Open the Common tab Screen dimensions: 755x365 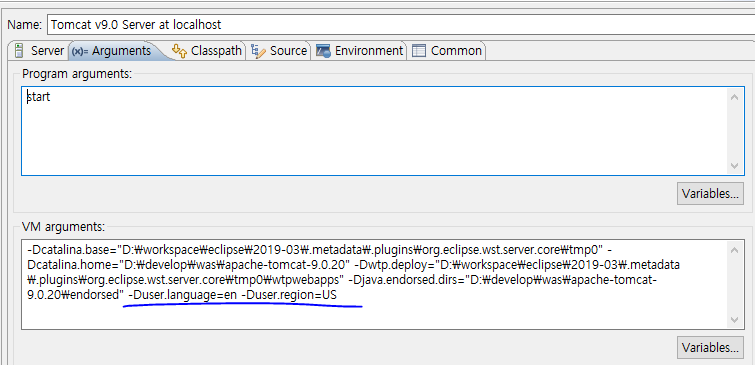click(447, 51)
